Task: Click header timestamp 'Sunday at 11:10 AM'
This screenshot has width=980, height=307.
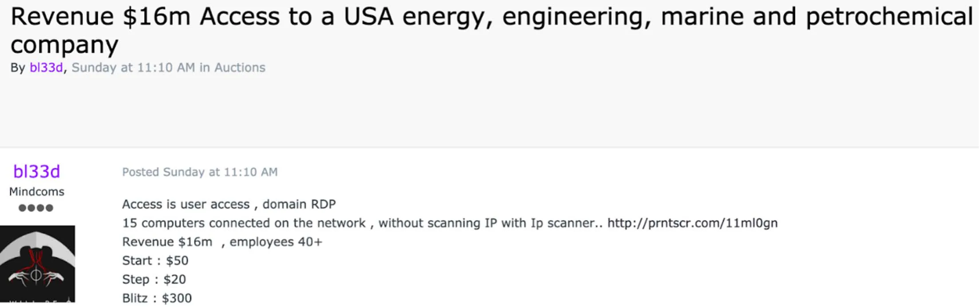Action: [x=133, y=67]
